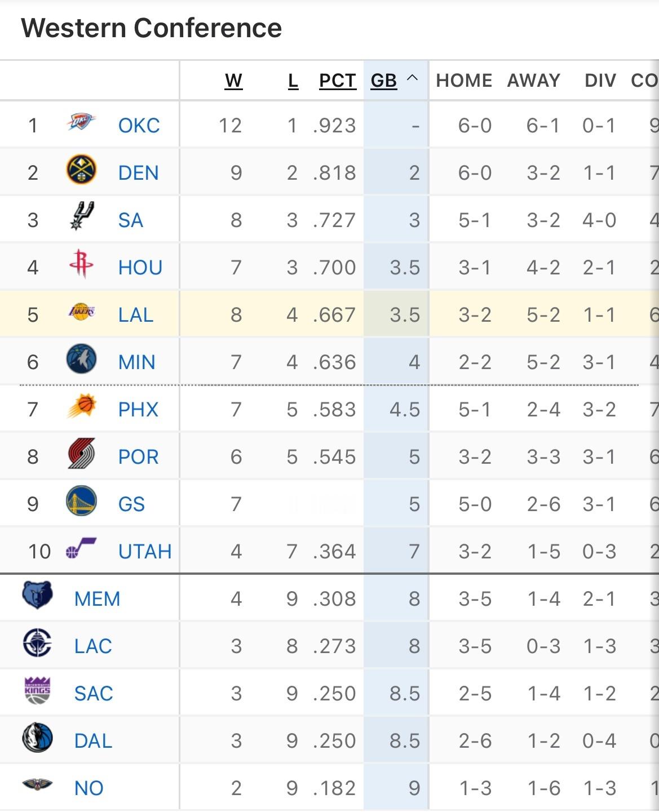Click the NO team name link
This screenshot has width=659, height=812.
(89, 788)
